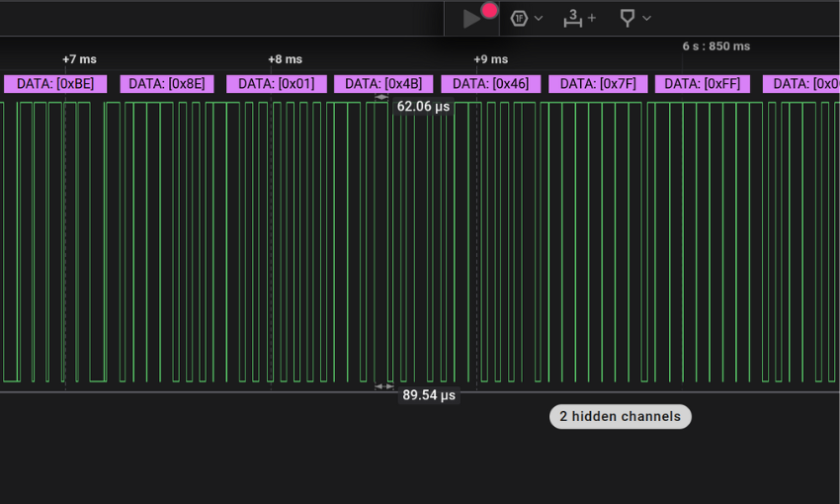This screenshot has width=840, height=504.
Task: Click the +8 ms timeline tick
Action: click(286, 59)
